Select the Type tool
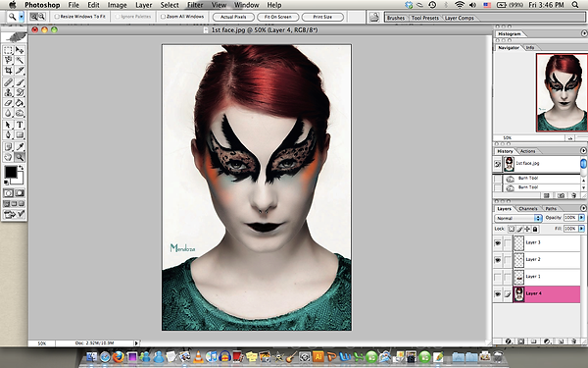The width and height of the screenshot is (588, 368). pos(20,125)
